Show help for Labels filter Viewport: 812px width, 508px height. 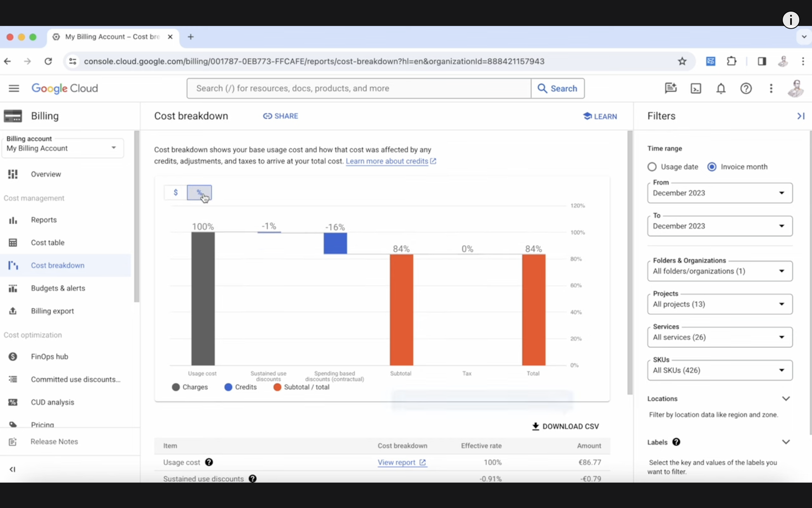[x=676, y=442]
